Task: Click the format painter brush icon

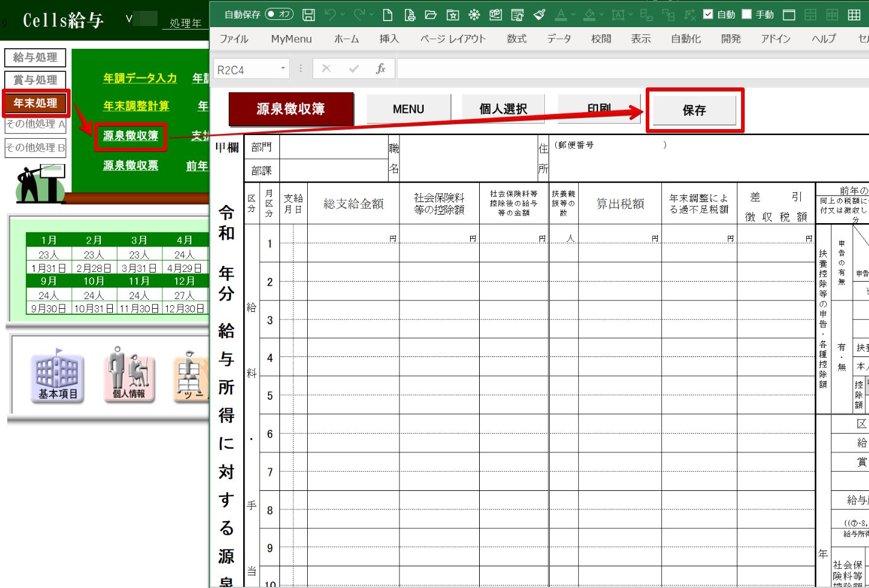Action: click(540, 14)
